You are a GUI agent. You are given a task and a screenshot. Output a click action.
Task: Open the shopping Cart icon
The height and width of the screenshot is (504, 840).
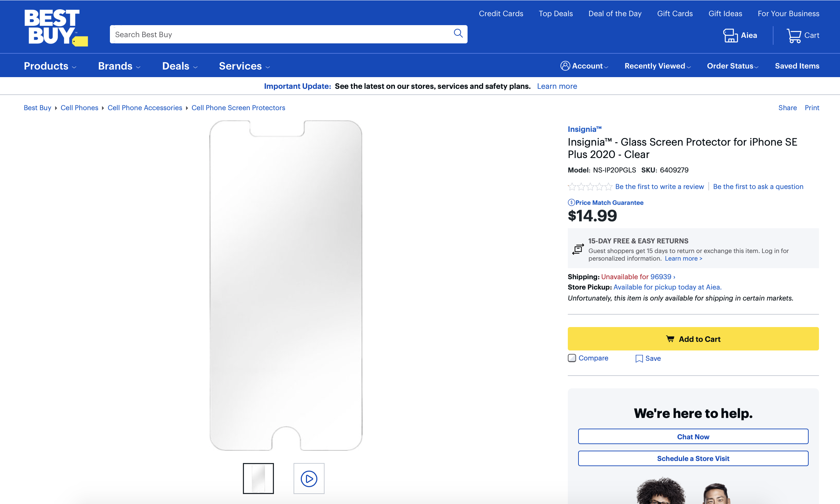pos(793,35)
